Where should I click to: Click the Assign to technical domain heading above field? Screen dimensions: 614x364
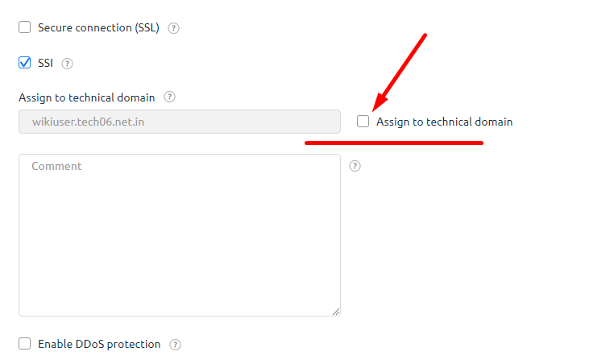pos(87,97)
